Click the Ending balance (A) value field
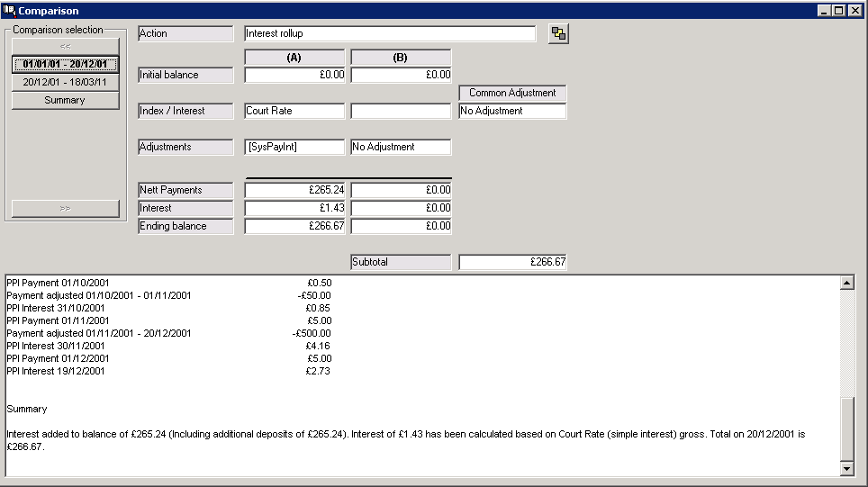The width and height of the screenshot is (868, 487). [294, 227]
